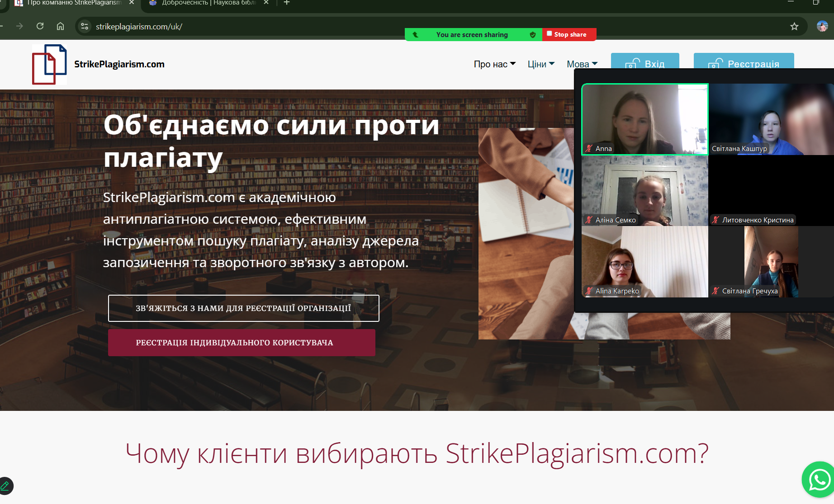The image size is (834, 504).
Task: Open the browser profile avatar
Action: pos(822,26)
